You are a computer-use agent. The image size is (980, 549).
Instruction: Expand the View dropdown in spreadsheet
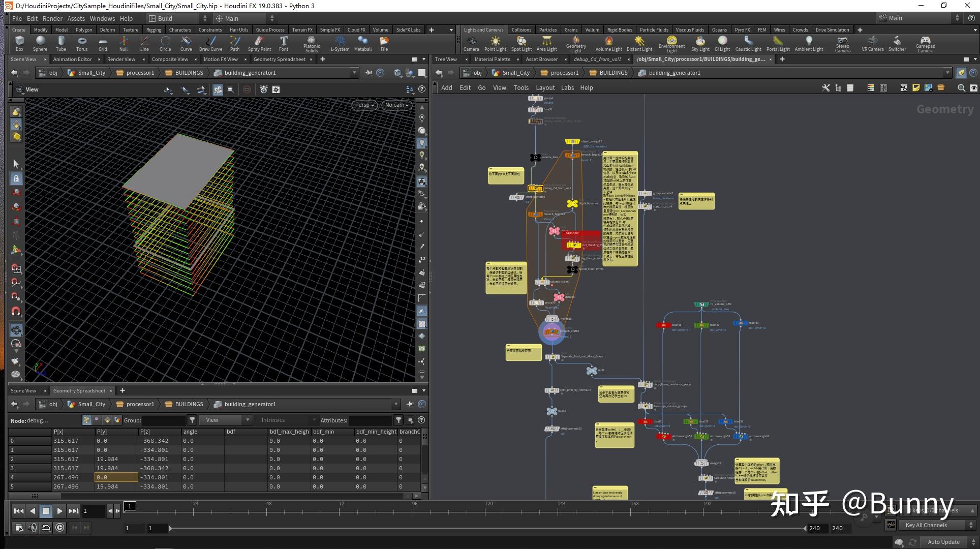[x=225, y=420]
